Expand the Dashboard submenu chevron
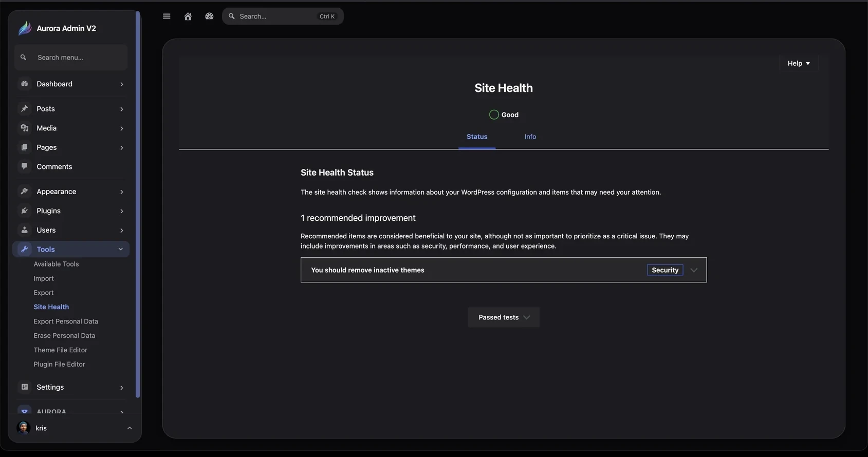The image size is (868, 457). pyautogui.click(x=122, y=84)
